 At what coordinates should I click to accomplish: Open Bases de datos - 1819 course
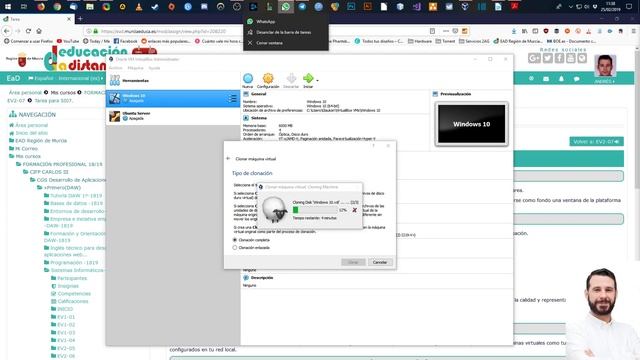[76, 203]
